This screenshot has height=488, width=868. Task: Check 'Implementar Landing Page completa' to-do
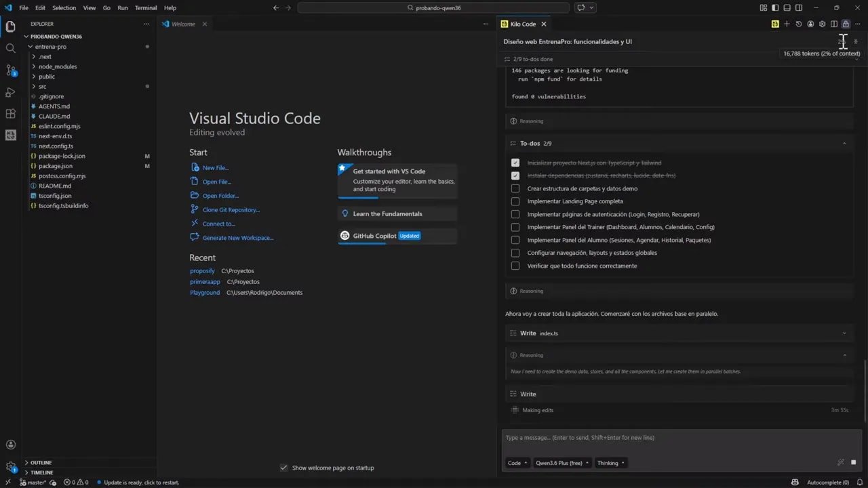[x=515, y=201]
